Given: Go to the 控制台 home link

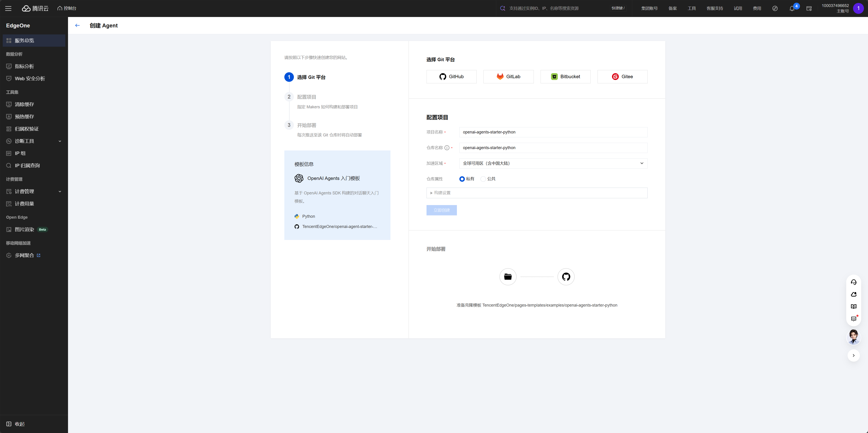Looking at the screenshot, I should point(67,8).
